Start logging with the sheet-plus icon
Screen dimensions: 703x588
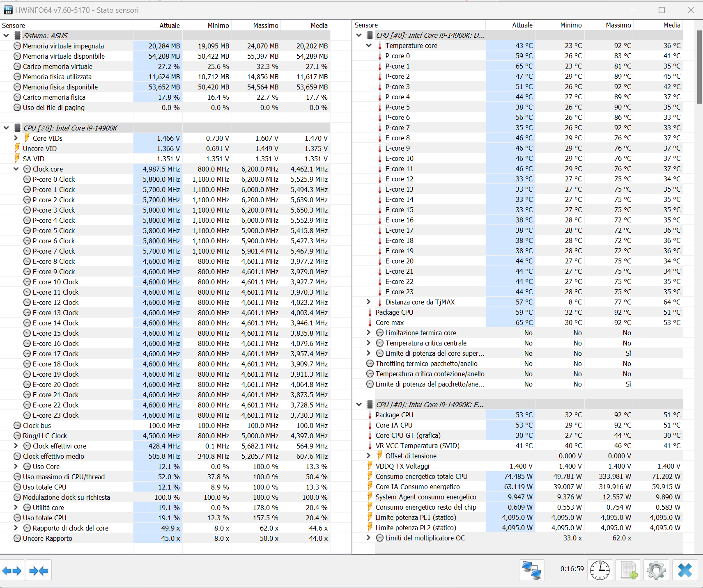(x=628, y=570)
